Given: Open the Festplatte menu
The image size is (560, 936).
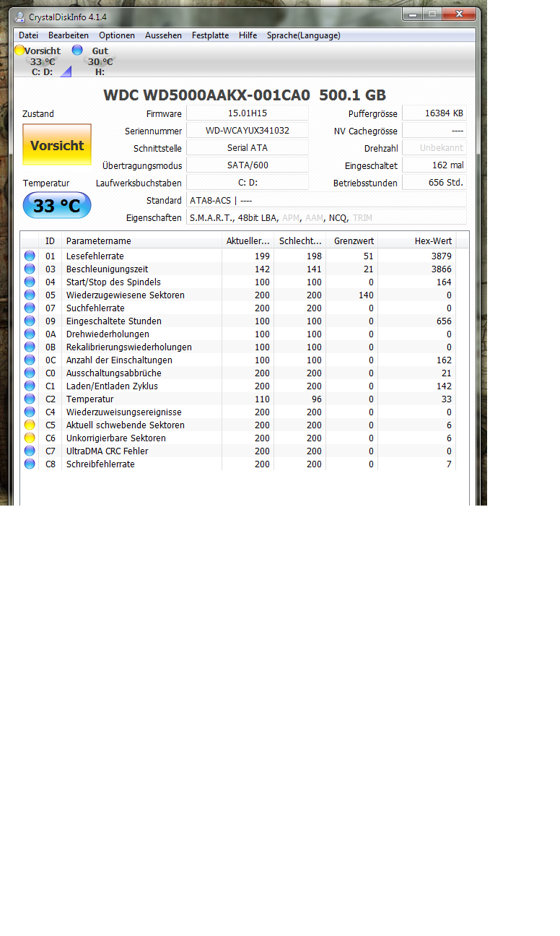Looking at the screenshot, I should (x=210, y=35).
